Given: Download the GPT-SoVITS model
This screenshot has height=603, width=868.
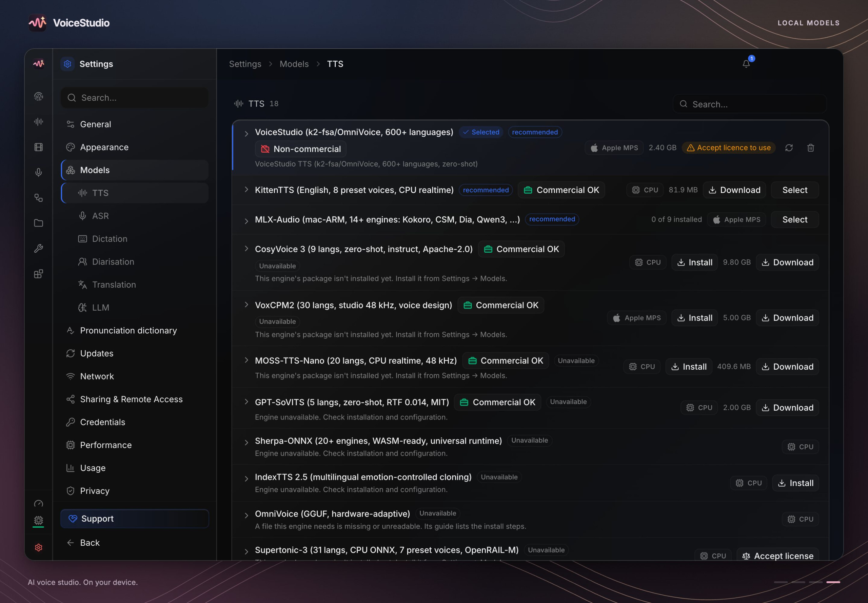Looking at the screenshot, I should click(x=787, y=408).
